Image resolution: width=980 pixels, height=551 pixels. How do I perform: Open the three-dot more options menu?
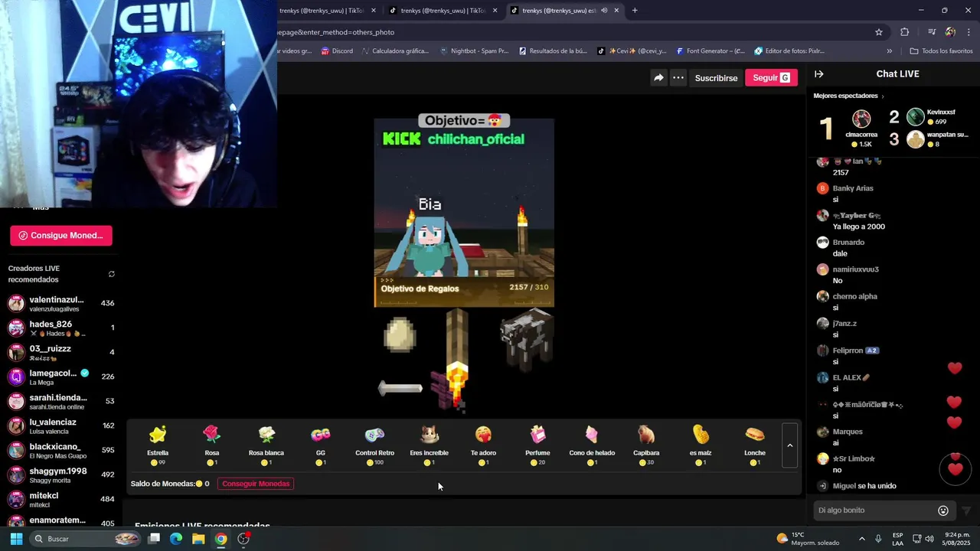click(678, 77)
